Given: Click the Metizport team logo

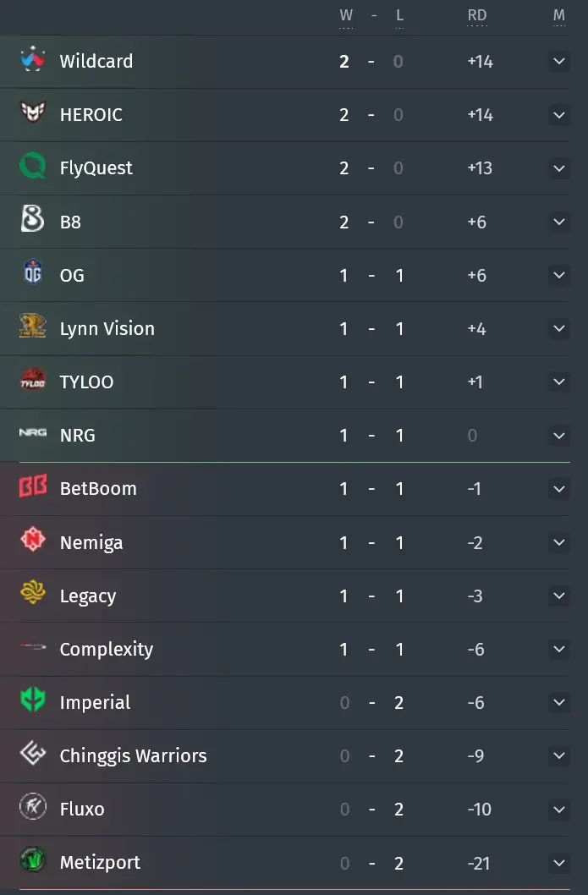Looking at the screenshot, I should click(x=32, y=861).
